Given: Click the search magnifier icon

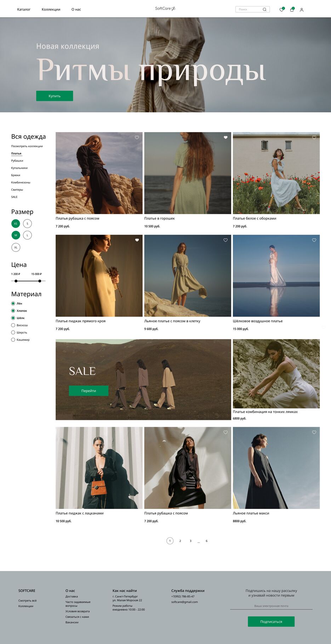Looking at the screenshot, I should (x=264, y=10).
